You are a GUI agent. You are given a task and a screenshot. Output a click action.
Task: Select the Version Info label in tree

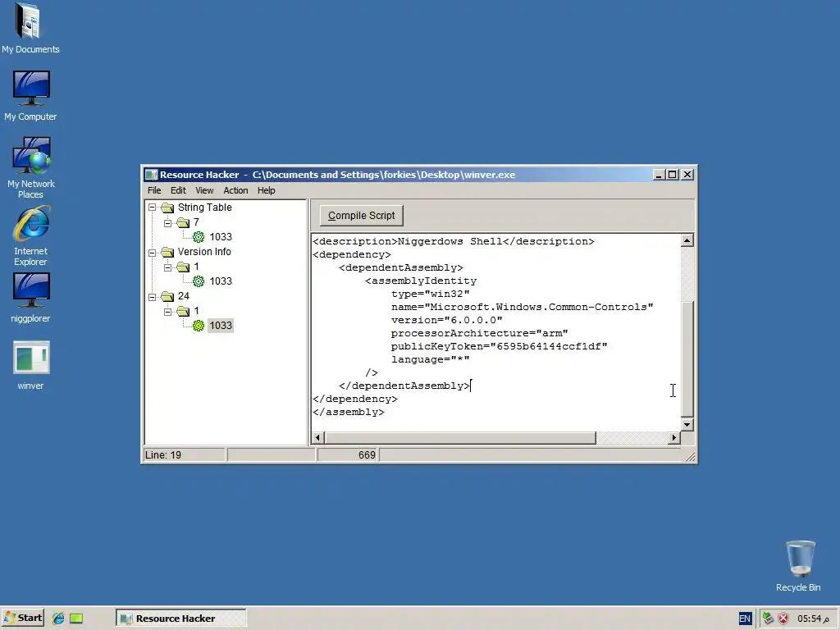tap(204, 252)
